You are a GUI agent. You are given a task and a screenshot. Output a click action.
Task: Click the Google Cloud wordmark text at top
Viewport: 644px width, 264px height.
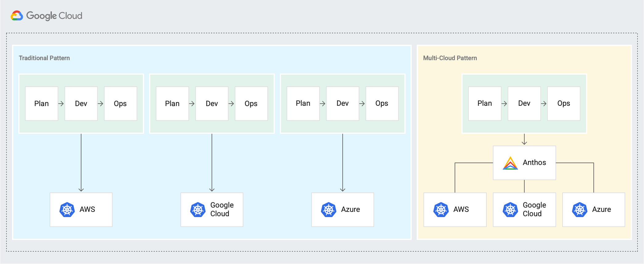(54, 16)
